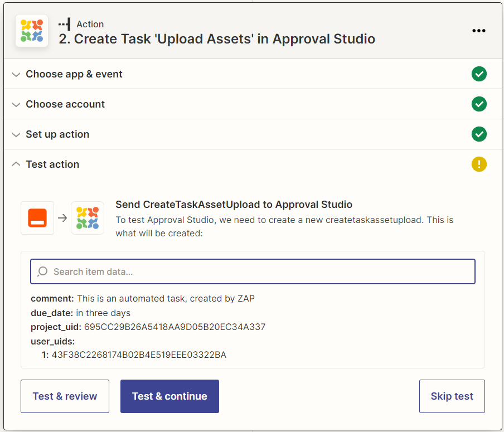The image size is (504, 432).
Task: Click the Approval Studio icon beside the arrow
Action: [x=88, y=218]
